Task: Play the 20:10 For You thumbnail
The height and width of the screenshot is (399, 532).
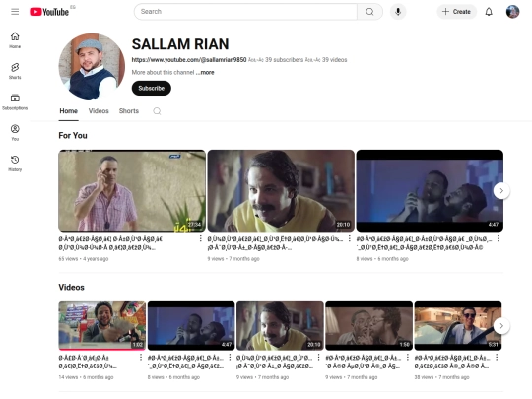Action: tap(281, 191)
